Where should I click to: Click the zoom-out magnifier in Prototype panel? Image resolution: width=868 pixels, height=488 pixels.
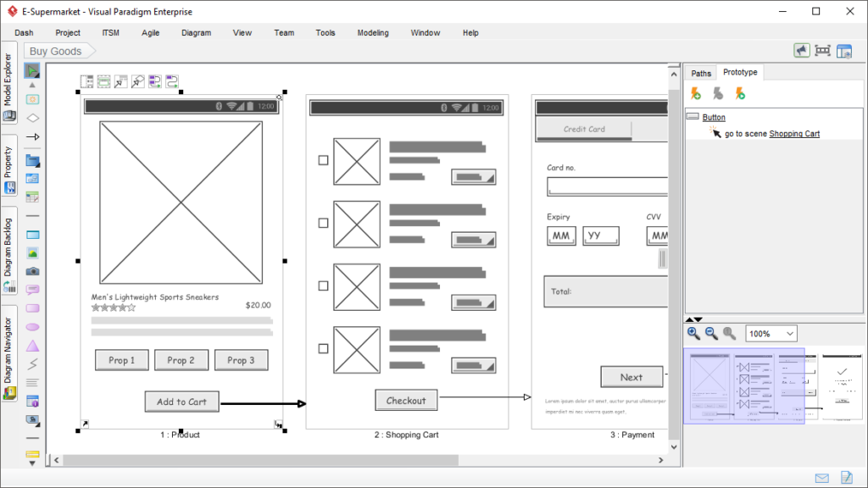(x=710, y=333)
